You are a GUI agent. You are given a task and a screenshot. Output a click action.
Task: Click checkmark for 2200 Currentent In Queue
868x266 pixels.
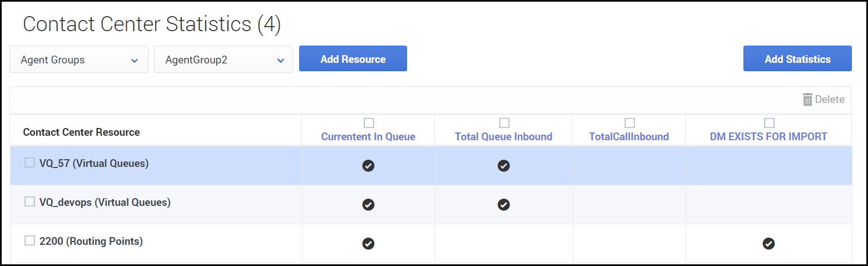[368, 243]
